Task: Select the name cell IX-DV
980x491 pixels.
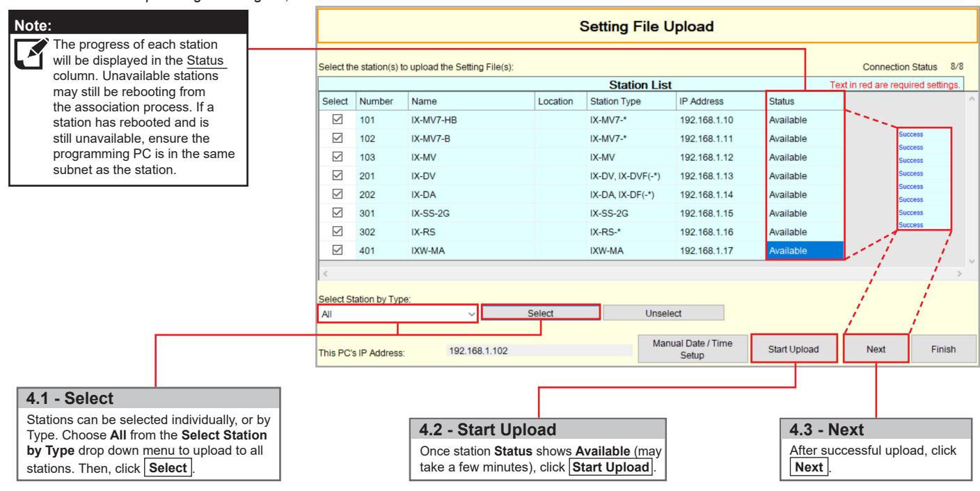Action: [x=471, y=176]
